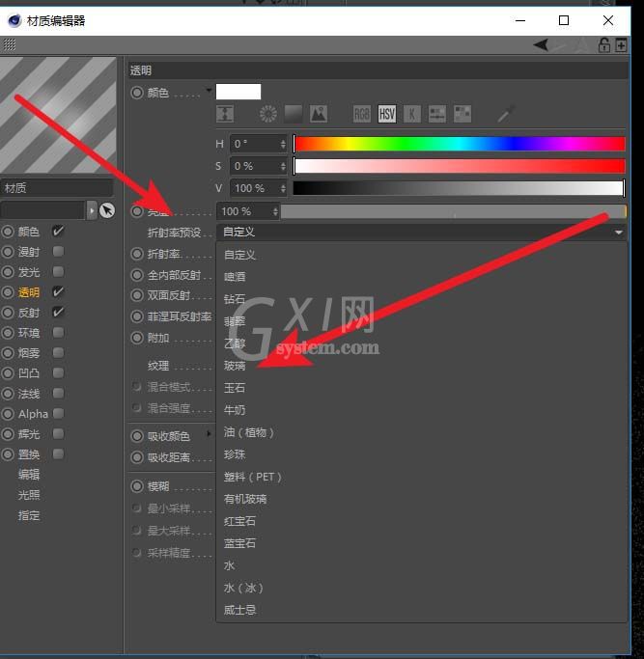Enable the Alpha channel checkbox

58,414
